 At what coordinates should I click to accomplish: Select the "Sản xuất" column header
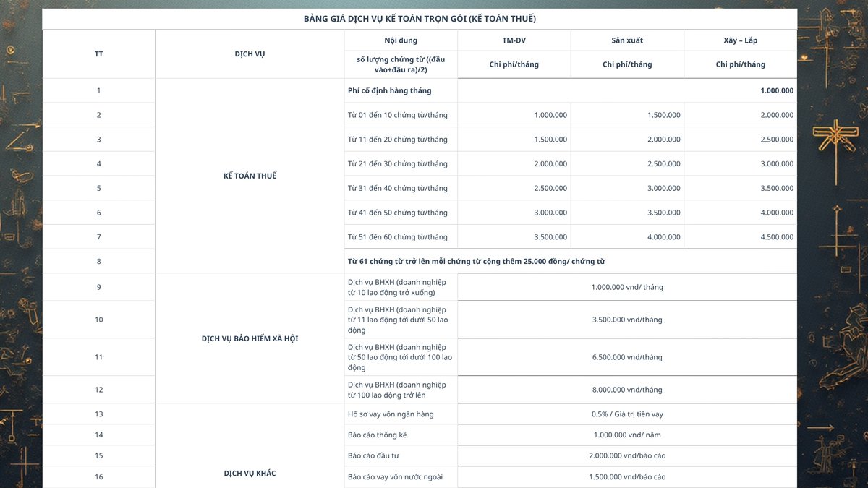626,40
